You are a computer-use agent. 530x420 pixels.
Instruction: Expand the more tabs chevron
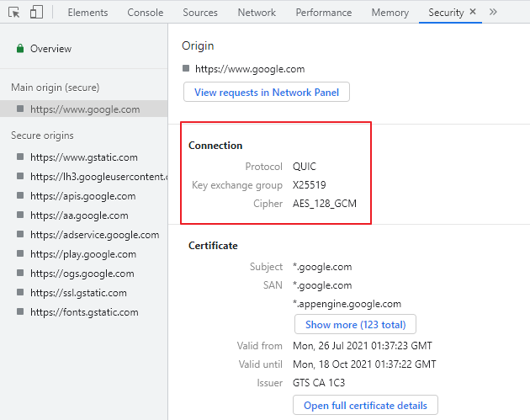click(493, 13)
